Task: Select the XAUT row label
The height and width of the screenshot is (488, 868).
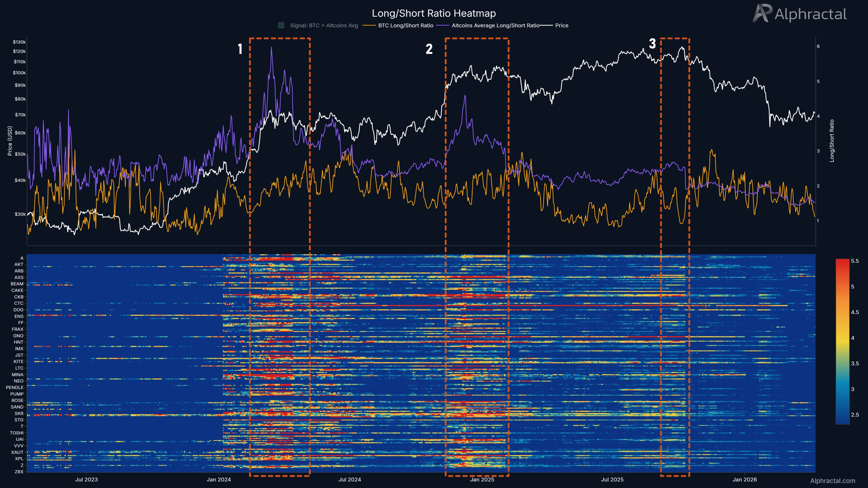Action: [17, 452]
